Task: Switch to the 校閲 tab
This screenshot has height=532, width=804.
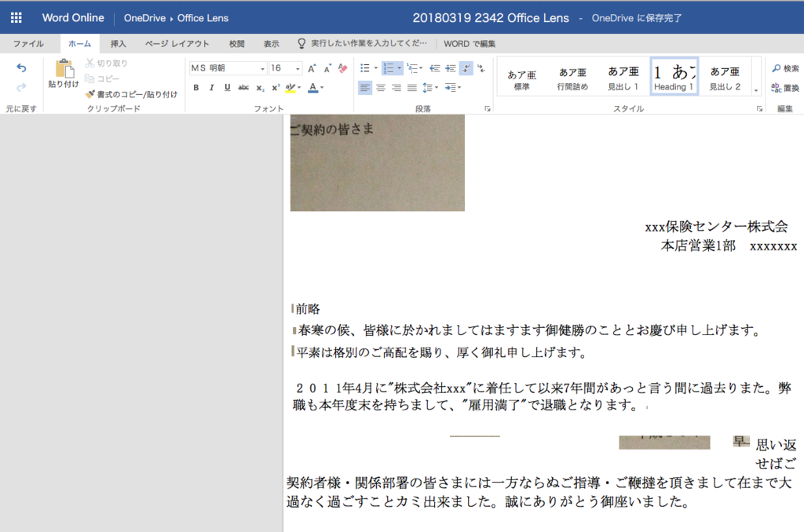Action: click(x=237, y=44)
